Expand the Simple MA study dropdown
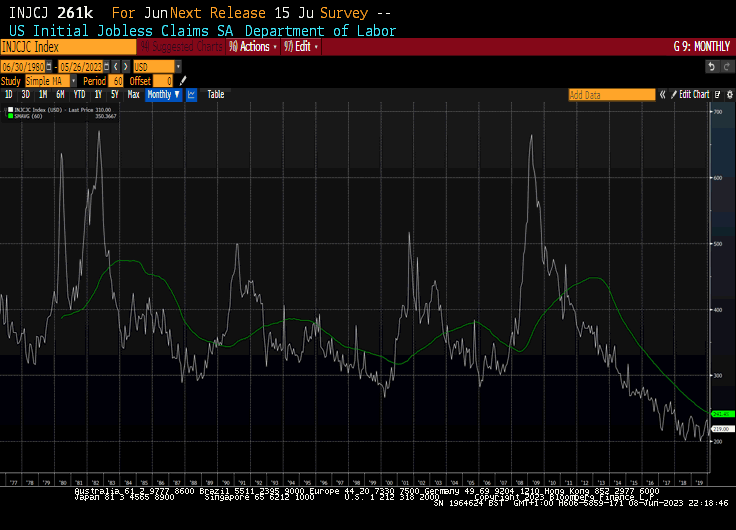This screenshot has height=530, width=736. click(x=74, y=80)
